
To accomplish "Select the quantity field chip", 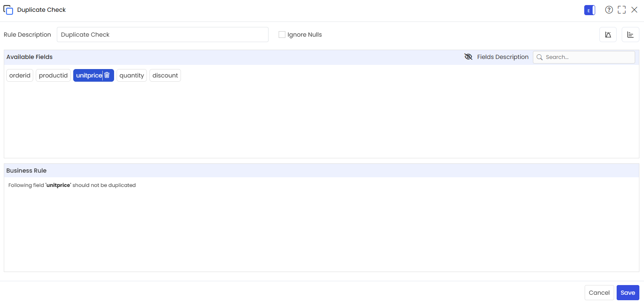I will click(132, 75).
